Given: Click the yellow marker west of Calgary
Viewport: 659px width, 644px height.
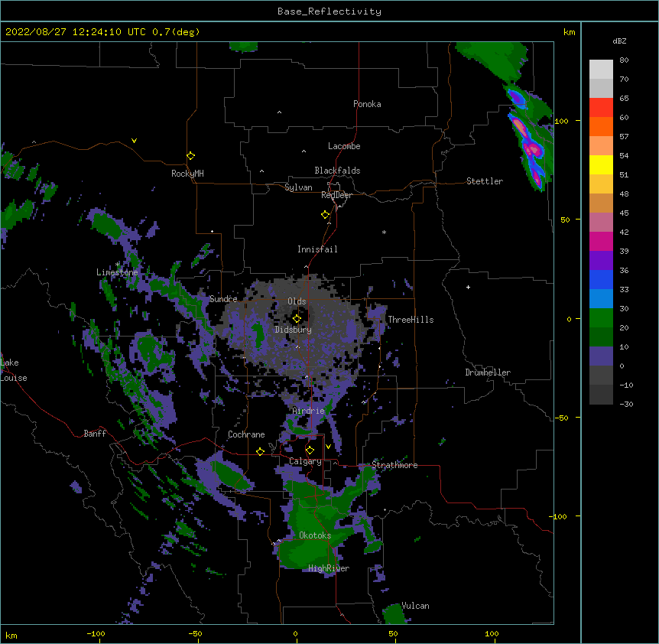Looking at the screenshot, I should 260,451.
